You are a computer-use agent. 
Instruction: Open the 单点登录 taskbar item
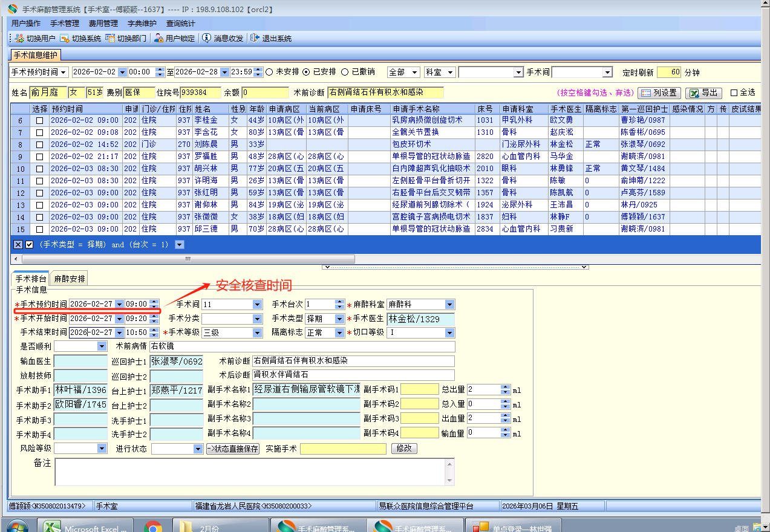tap(513, 527)
